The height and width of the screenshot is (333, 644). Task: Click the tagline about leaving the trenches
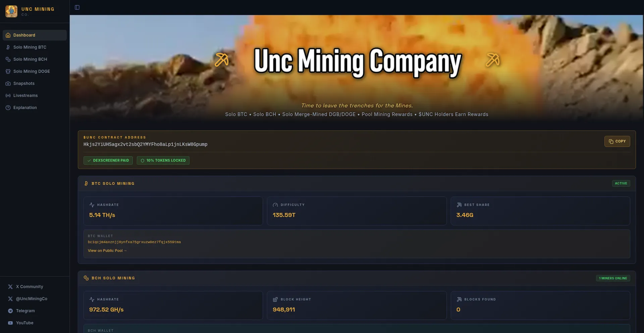coord(357,106)
